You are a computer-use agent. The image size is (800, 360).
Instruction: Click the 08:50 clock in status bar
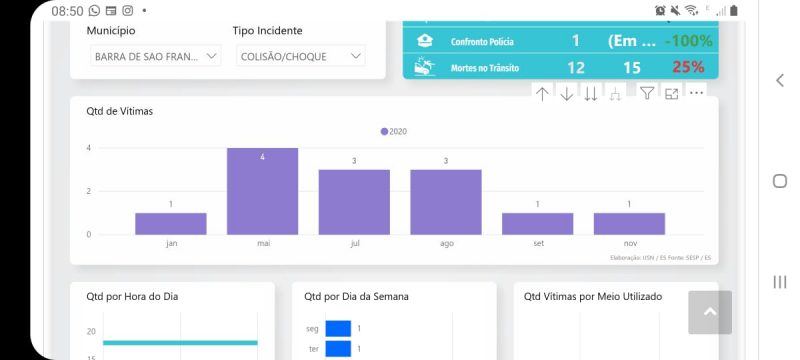tap(67, 11)
